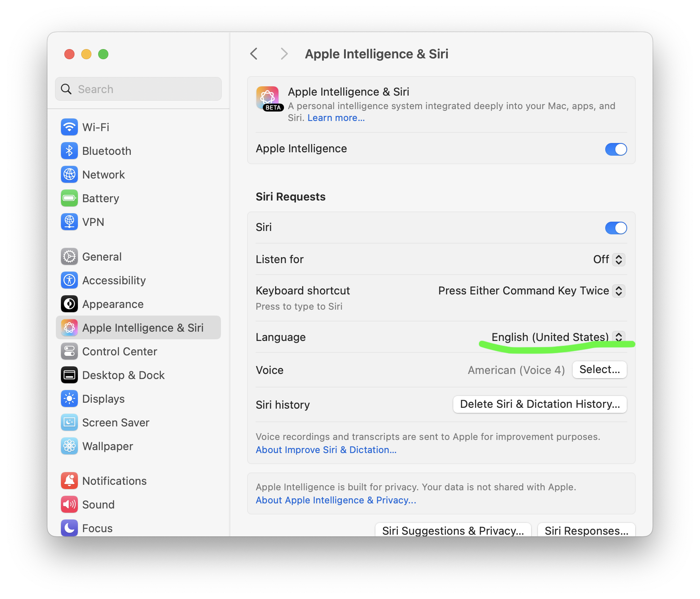Select VPN in the sidebar

click(138, 222)
